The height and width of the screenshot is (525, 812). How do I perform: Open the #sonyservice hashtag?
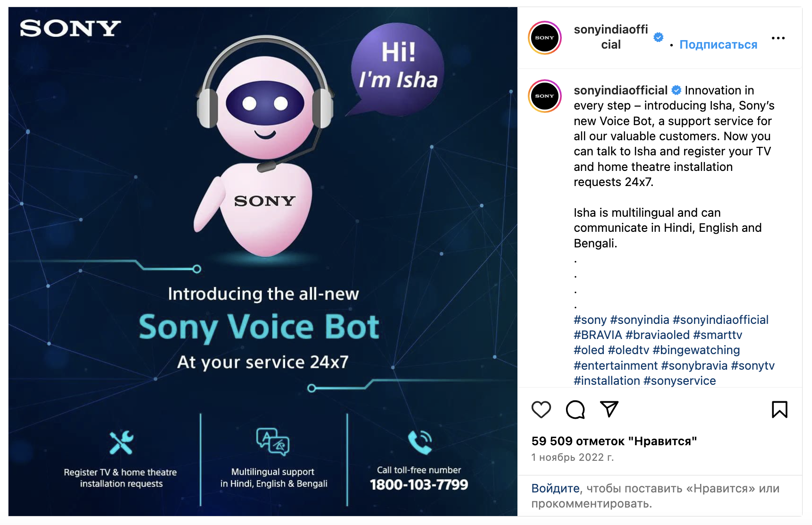pyautogui.click(x=679, y=381)
